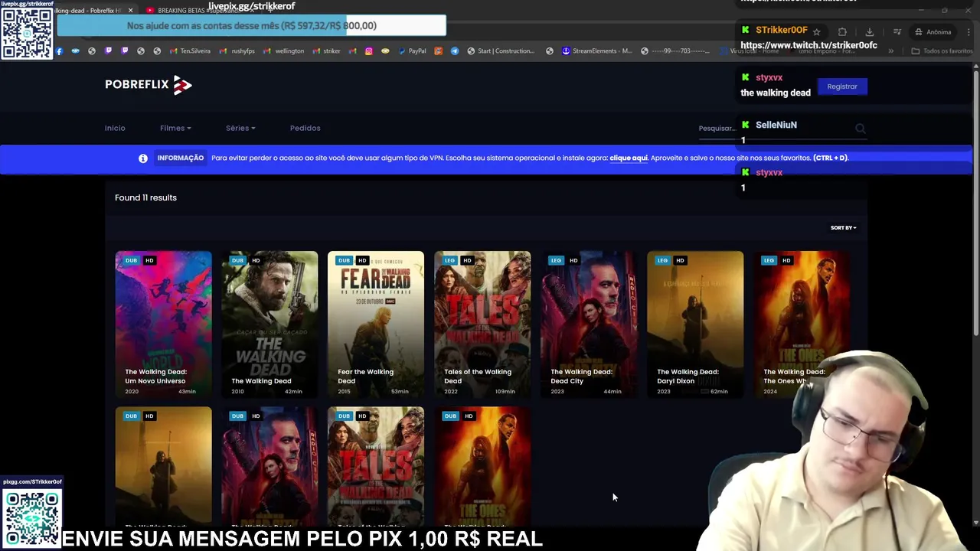Viewport: 980px width, 551px height.
Task: Click the search magnifier icon
Action: (861, 129)
